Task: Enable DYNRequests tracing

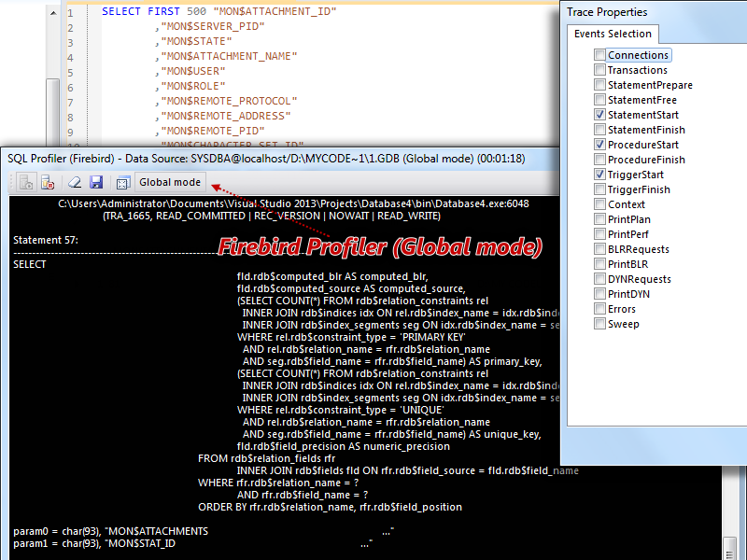Action: tap(599, 279)
